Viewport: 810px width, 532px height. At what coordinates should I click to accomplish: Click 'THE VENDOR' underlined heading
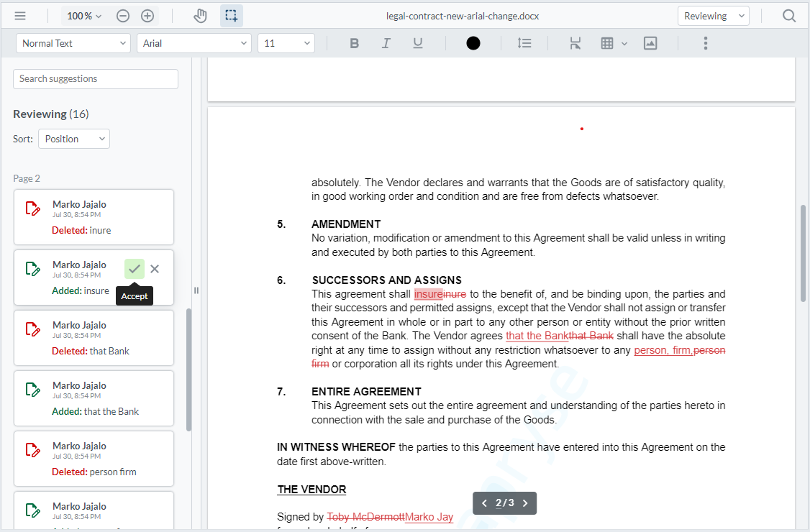tap(311, 490)
